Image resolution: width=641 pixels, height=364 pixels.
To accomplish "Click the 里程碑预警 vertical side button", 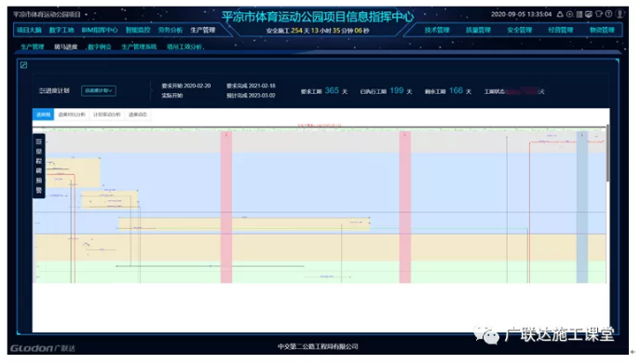I will pyautogui.click(x=39, y=166).
